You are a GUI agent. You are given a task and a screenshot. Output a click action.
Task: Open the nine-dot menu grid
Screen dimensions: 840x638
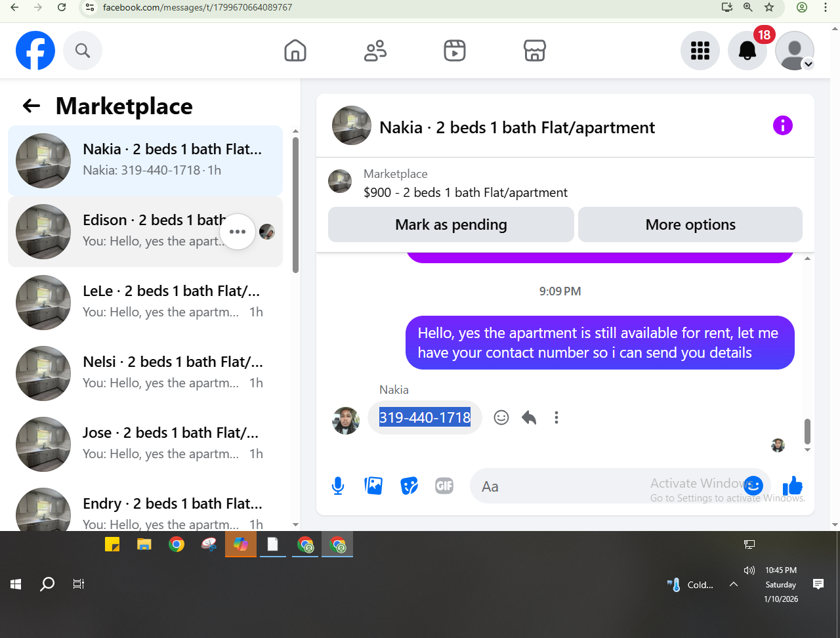[700, 51]
